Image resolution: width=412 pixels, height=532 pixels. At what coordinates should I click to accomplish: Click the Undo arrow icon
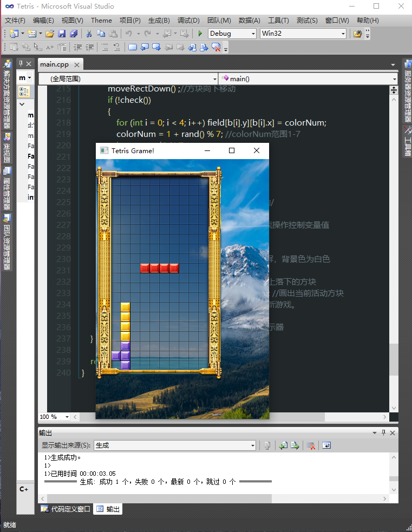pyautogui.click(x=129, y=34)
